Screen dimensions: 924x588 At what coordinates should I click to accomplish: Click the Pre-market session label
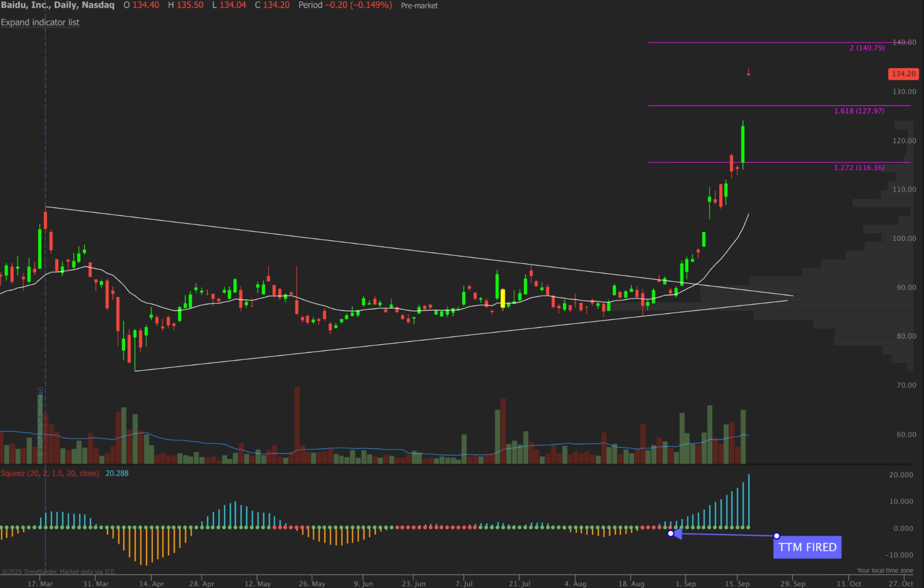click(419, 6)
